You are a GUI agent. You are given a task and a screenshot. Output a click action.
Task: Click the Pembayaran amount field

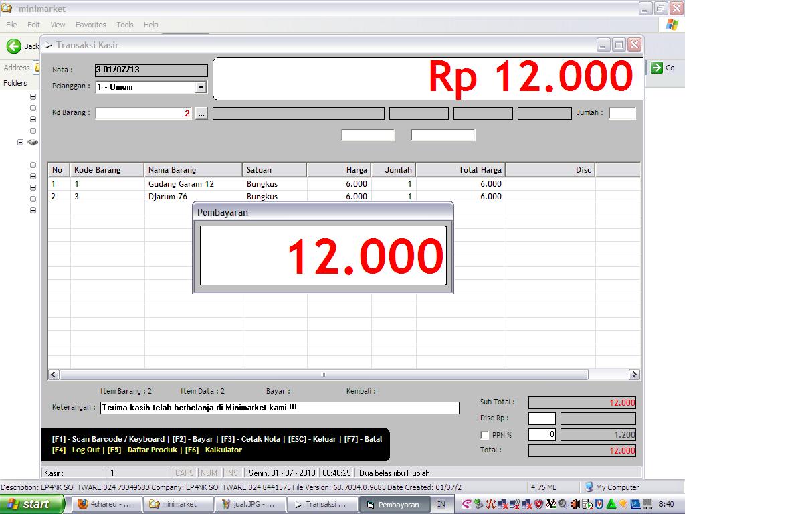(323, 256)
